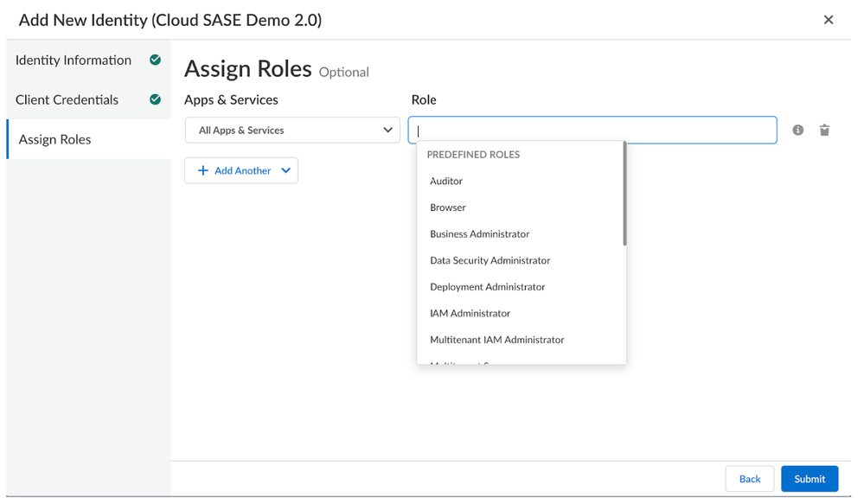Choose Data Security Administrator role
This screenshot has width=864, height=504.
tap(490, 260)
